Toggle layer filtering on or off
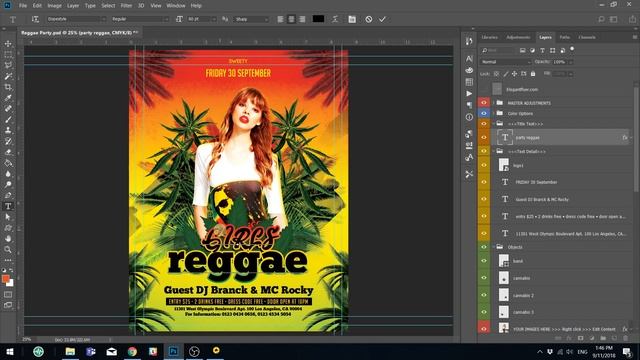This screenshot has width=640, height=360. [x=572, y=49]
